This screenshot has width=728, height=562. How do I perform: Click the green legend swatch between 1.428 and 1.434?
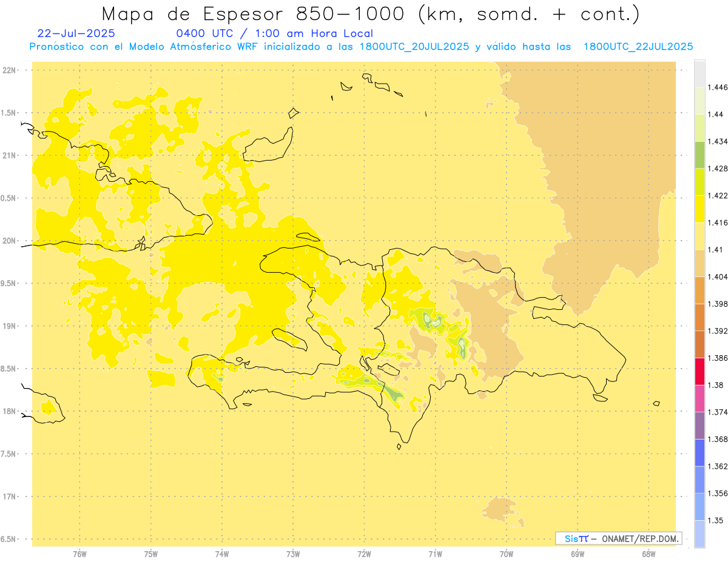coord(699,155)
